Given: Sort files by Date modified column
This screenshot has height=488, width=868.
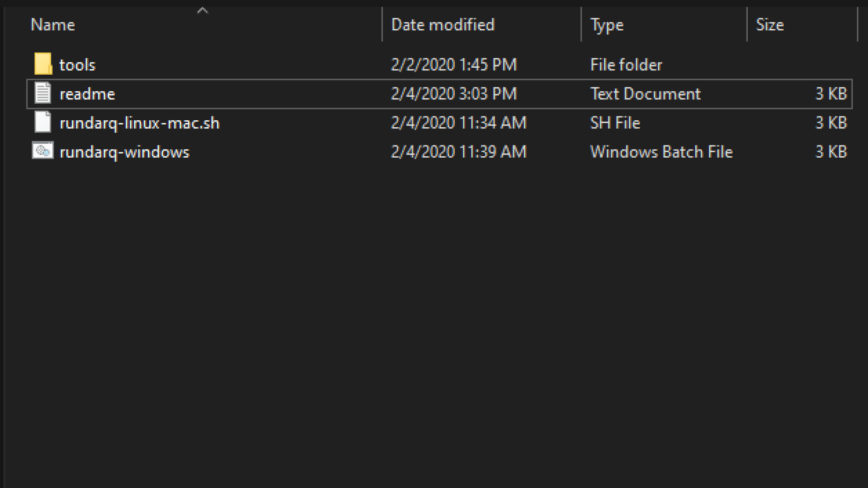Looking at the screenshot, I should point(482,25).
